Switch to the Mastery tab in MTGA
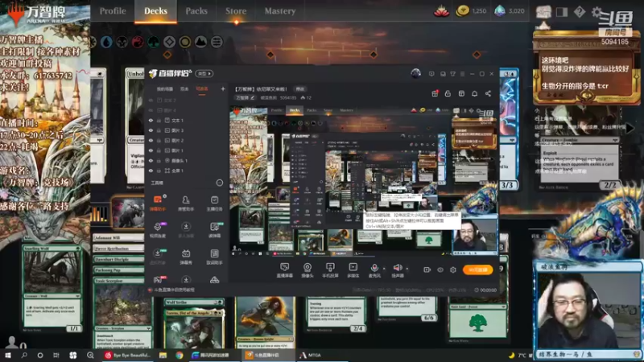This screenshot has height=362, width=644. (x=280, y=11)
